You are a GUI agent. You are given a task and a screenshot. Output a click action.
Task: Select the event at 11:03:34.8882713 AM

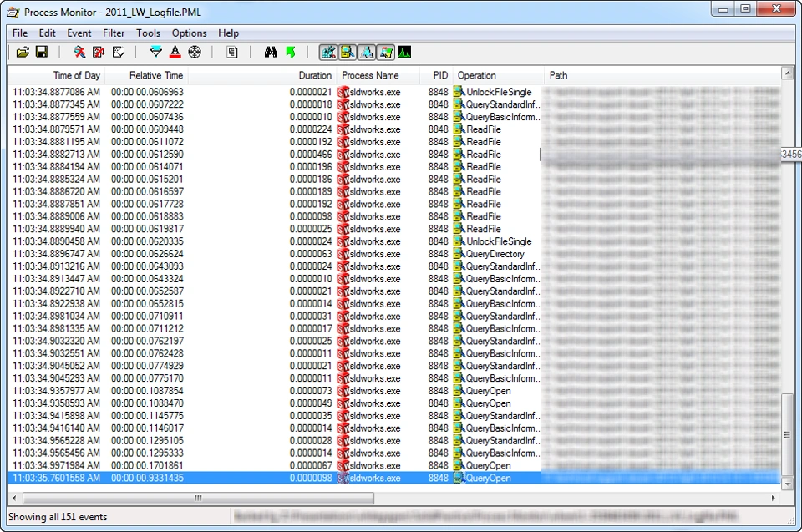coord(393,155)
